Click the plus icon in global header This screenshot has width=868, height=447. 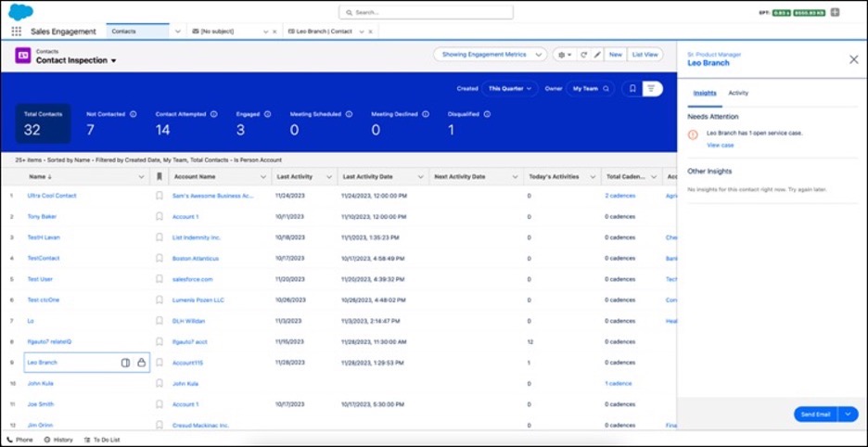(836, 12)
